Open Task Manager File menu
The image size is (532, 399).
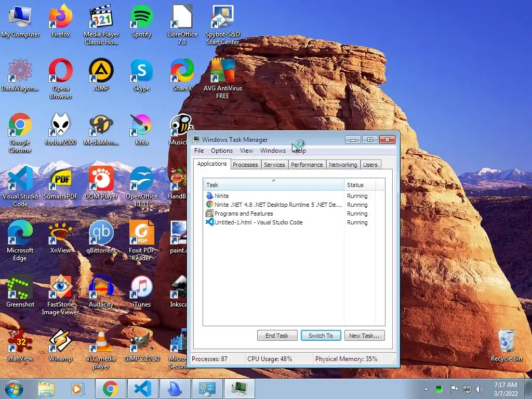[x=199, y=151]
